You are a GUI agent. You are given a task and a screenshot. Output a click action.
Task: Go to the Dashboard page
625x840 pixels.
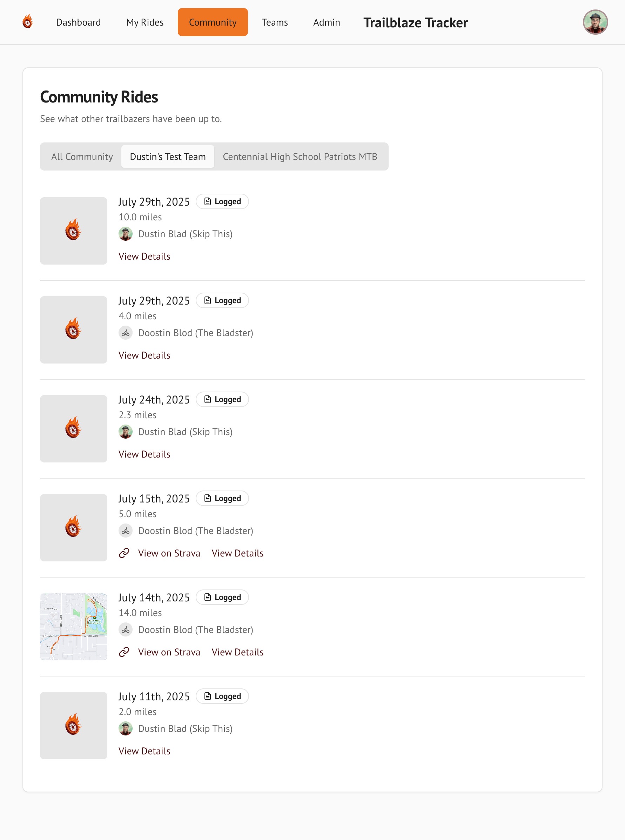pyautogui.click(x=78, y=22)
